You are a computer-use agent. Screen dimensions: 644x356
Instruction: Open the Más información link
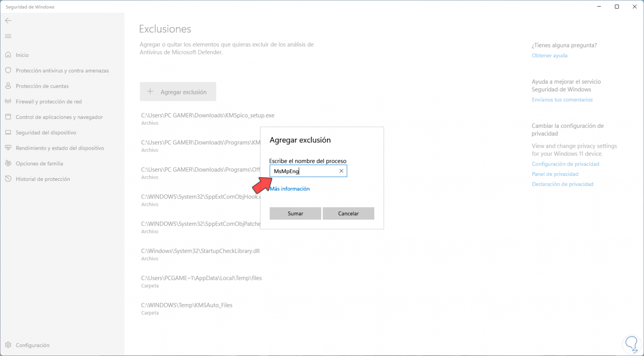[290, 189]
